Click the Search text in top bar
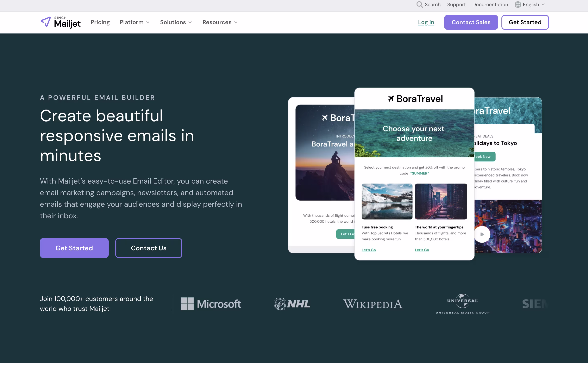This screenshot has height=370, width=588. 432,5
